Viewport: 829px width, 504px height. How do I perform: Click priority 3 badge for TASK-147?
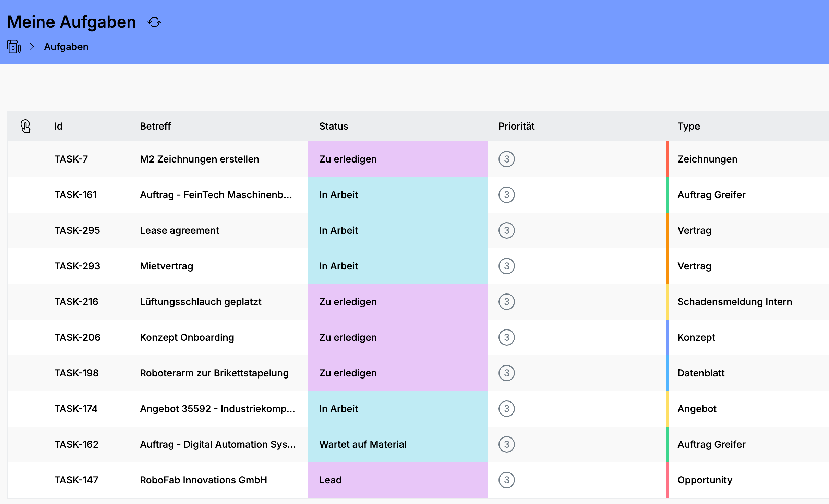(x=506, y=480)
